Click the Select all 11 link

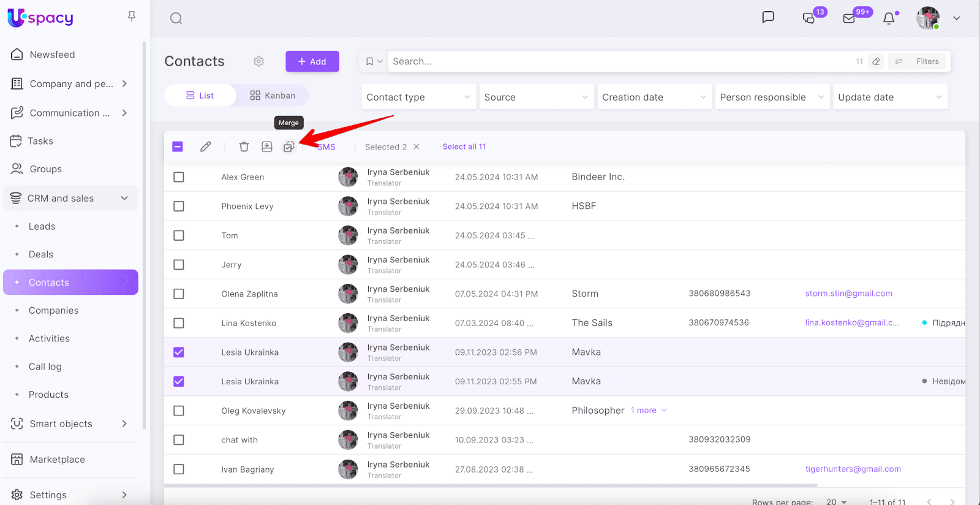pos(464,146)
